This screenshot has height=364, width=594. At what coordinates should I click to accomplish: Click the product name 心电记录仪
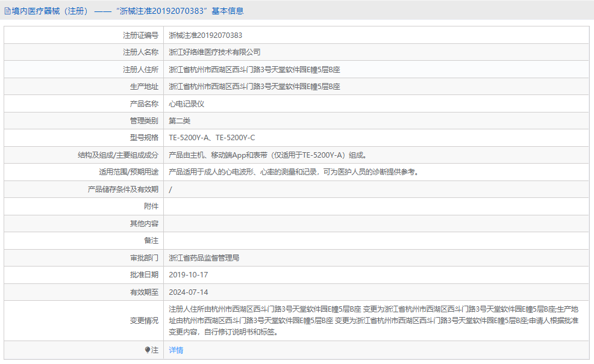[x=186, y=103]
